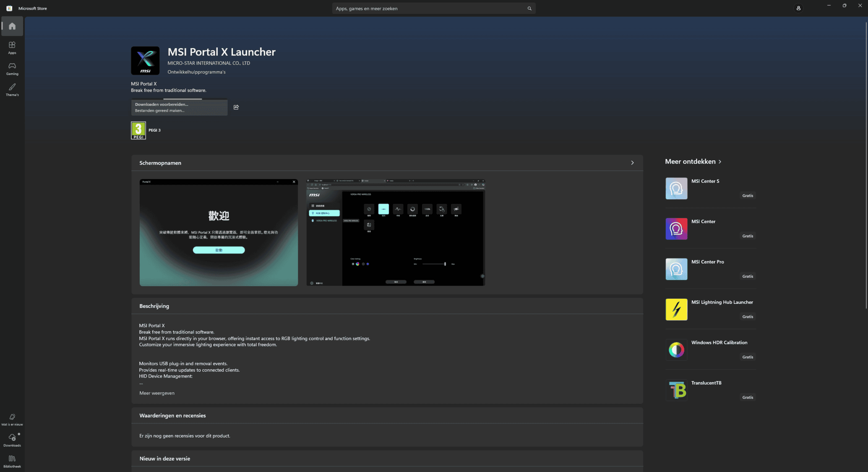Click Meer weergeven to expand description
This screenshot has height=472, width=868.
[x=156, y=393]
